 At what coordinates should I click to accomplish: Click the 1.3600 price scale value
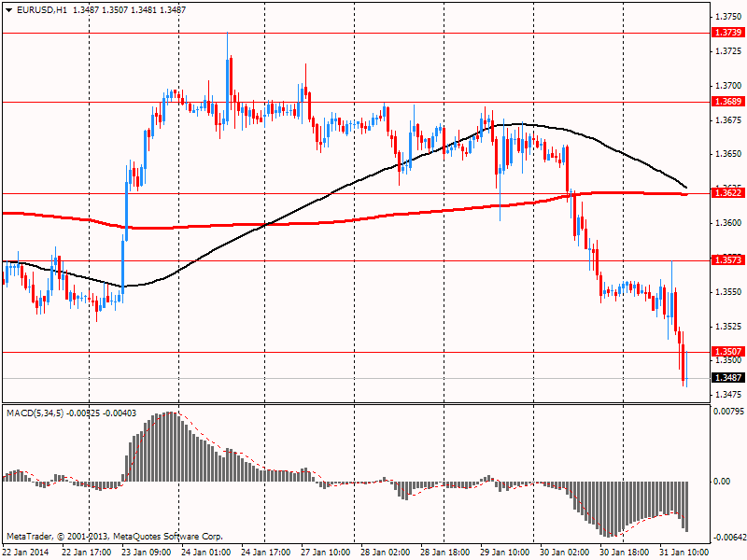pyautogui.click(x=729, y=223)
